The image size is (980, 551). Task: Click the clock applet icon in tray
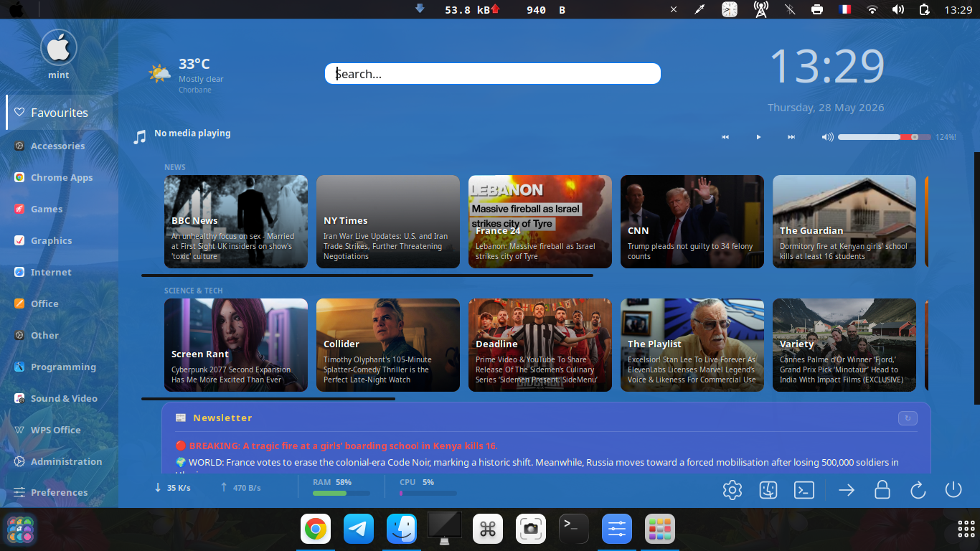click(730, 9)
